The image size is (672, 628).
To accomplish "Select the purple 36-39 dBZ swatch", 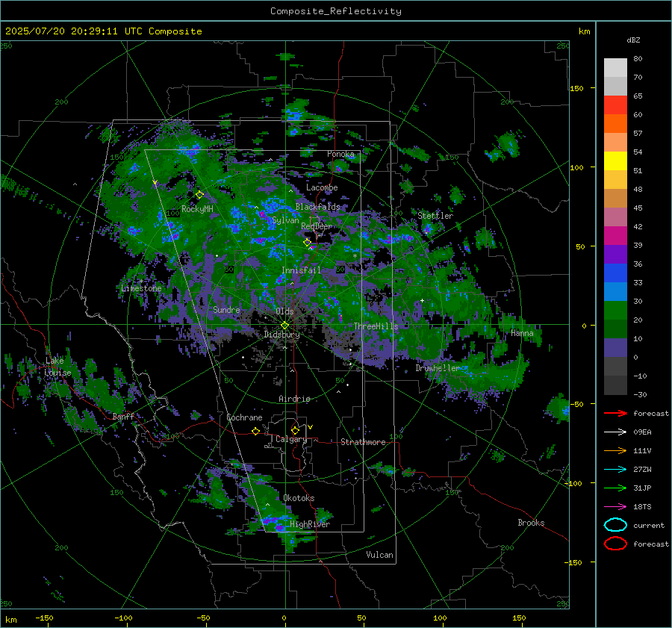I will click(615, 255).
